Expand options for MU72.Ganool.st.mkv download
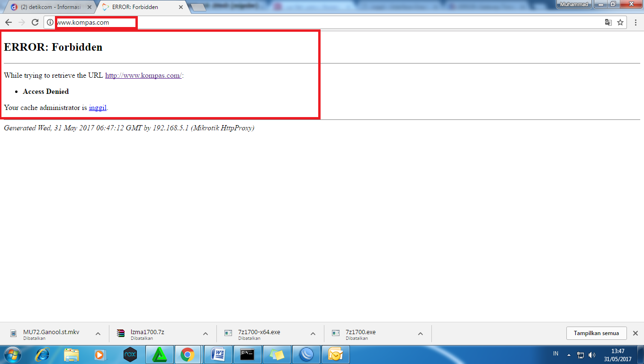The width and height of the screenshot is (644, 364). click(98, 334)
